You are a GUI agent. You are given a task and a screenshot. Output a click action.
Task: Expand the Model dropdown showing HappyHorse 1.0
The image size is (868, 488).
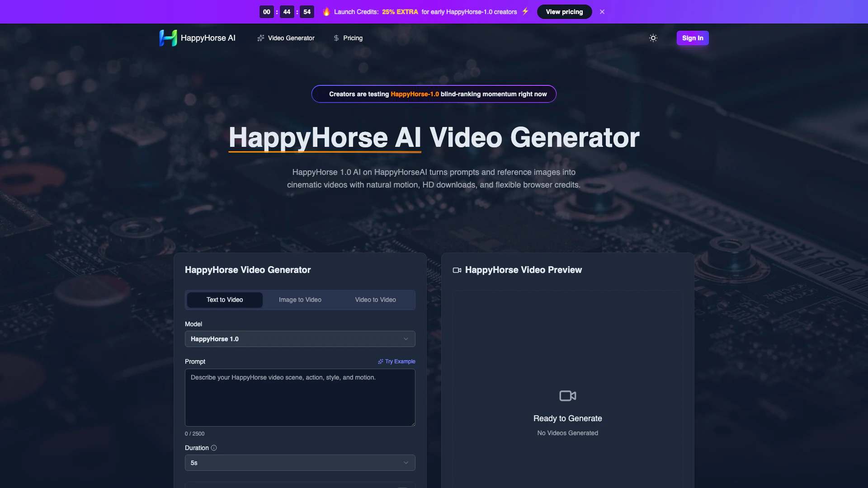click(300, 339)
